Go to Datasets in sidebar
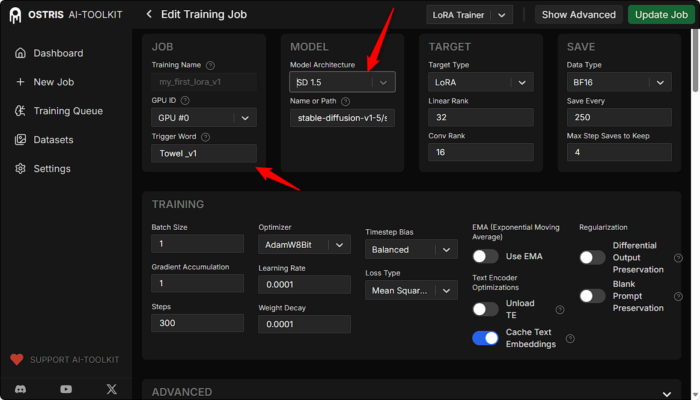The height and width of the screenshot is (400, 700). point(54,140)
